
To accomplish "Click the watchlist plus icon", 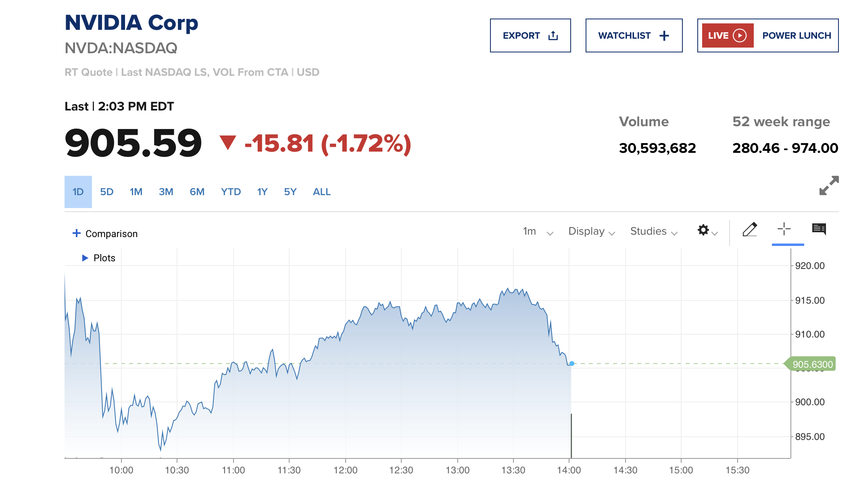I will [664, 35].
